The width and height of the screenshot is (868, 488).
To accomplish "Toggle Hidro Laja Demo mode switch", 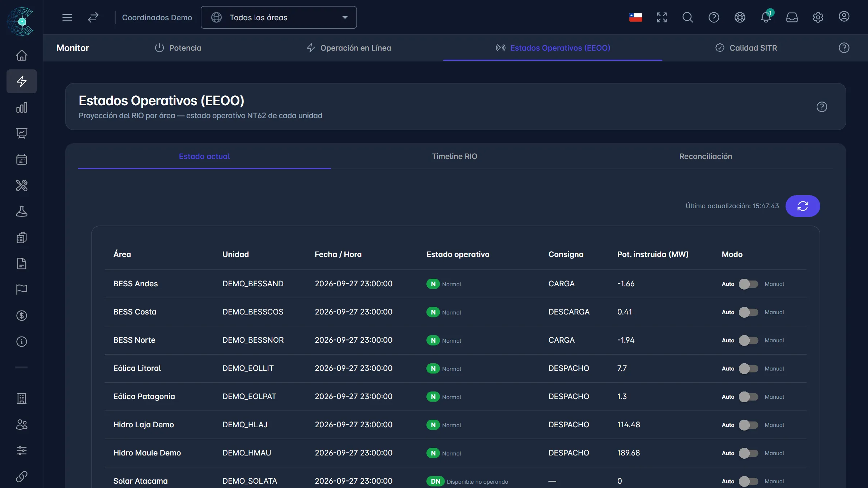I will pyautogui.click(x=748, y=425).
